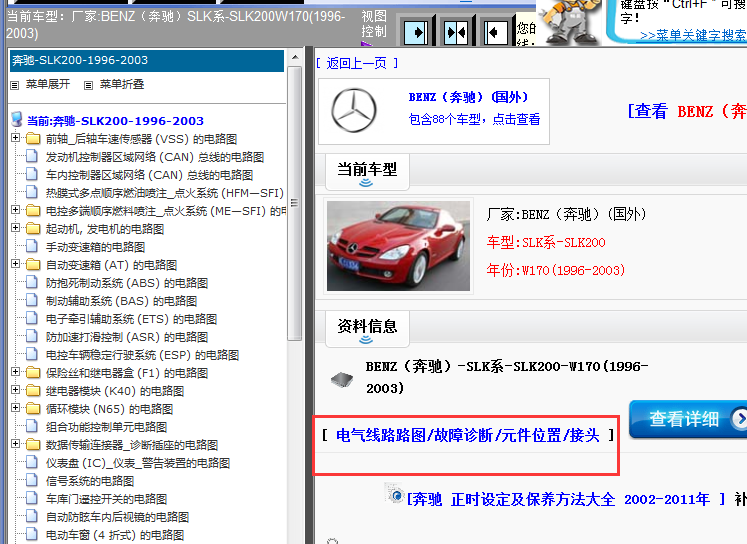
Task: Open 仪表盘 (IC)_仪表_警告装置的电路图
Action: (138, 463)
